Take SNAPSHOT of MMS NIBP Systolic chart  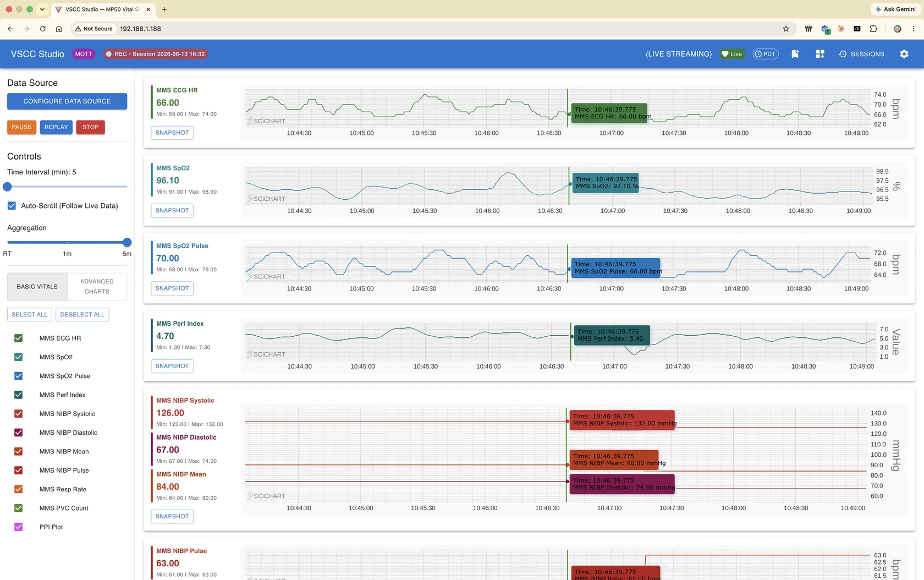172,516
